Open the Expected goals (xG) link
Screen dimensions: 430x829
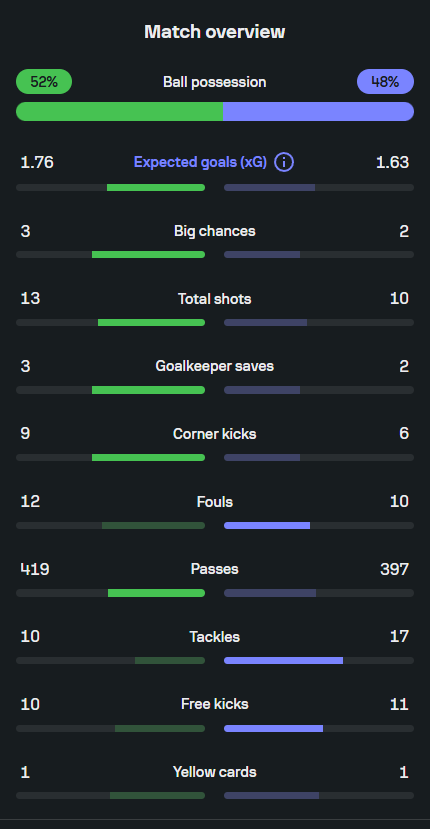coord(200,162)
